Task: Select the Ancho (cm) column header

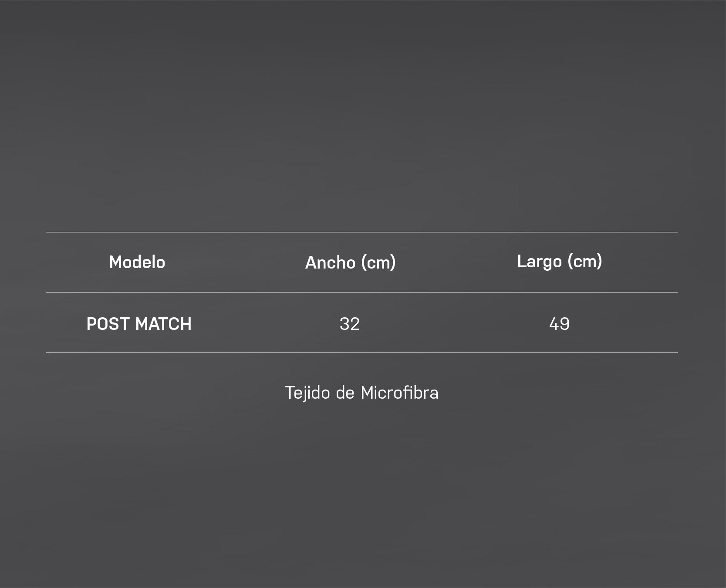Action: pos(351,262)
